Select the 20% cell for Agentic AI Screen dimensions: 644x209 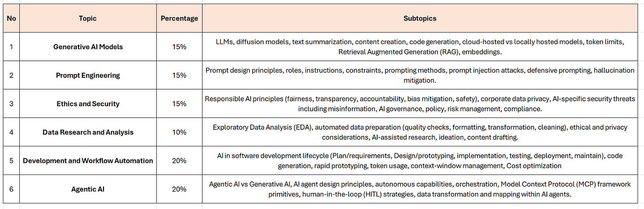(179, 189)
